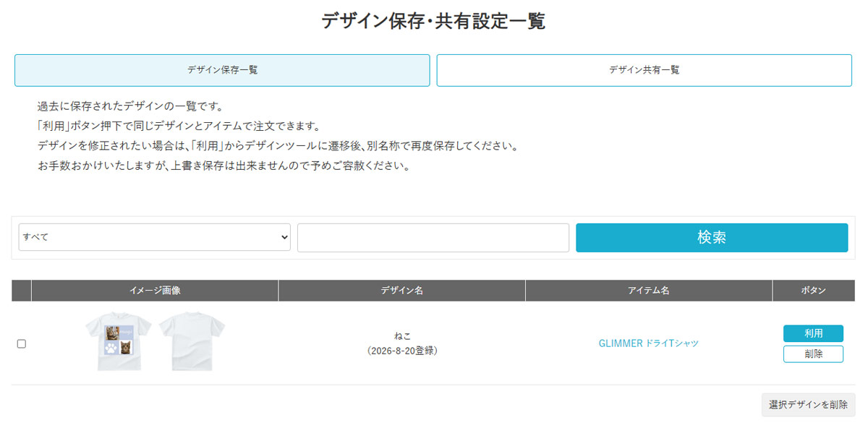868x428 pixels.
Task: Click the line starting with お手数おかけいたしますが
Action: [224, 166]
